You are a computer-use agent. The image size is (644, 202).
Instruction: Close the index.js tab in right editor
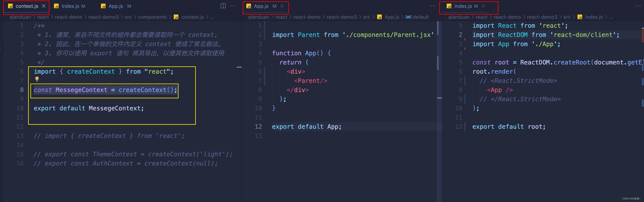point(483,6)
